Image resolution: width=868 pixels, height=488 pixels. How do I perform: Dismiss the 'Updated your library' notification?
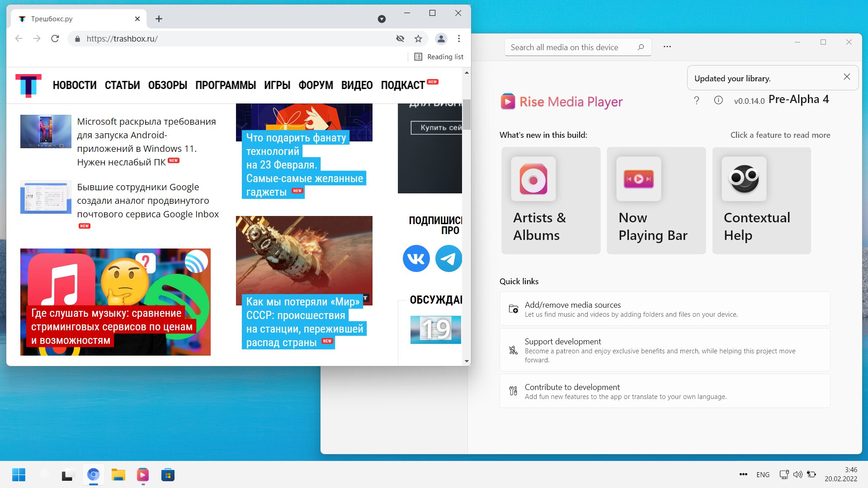(x=847, y=77)
